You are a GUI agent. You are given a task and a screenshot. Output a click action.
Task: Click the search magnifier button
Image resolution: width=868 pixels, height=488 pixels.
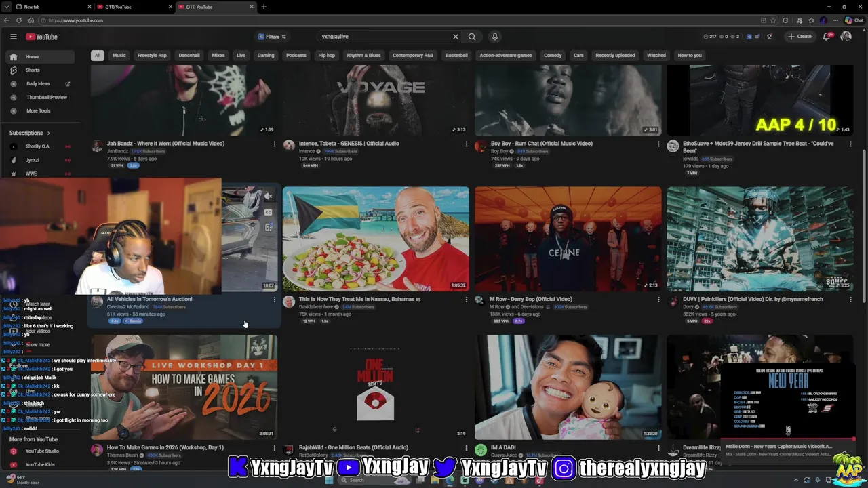tap(472, 37)
